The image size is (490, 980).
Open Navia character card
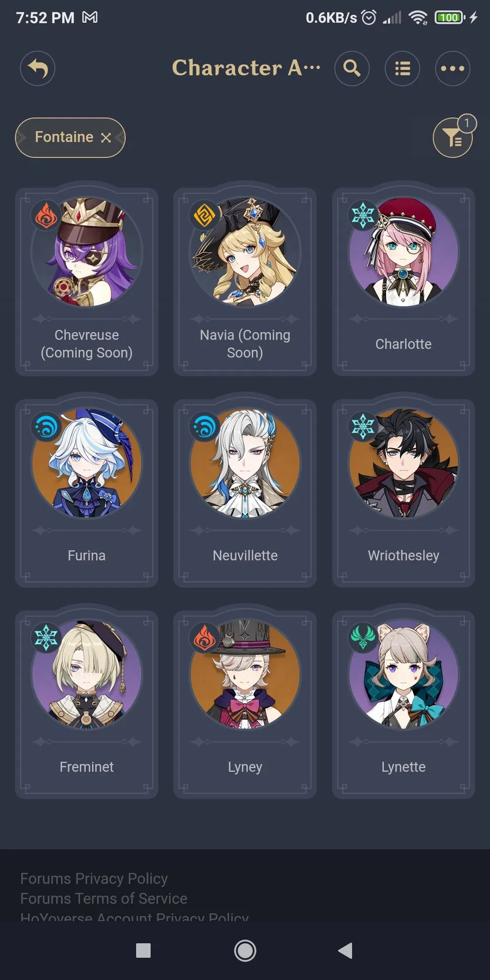point(245,282)
